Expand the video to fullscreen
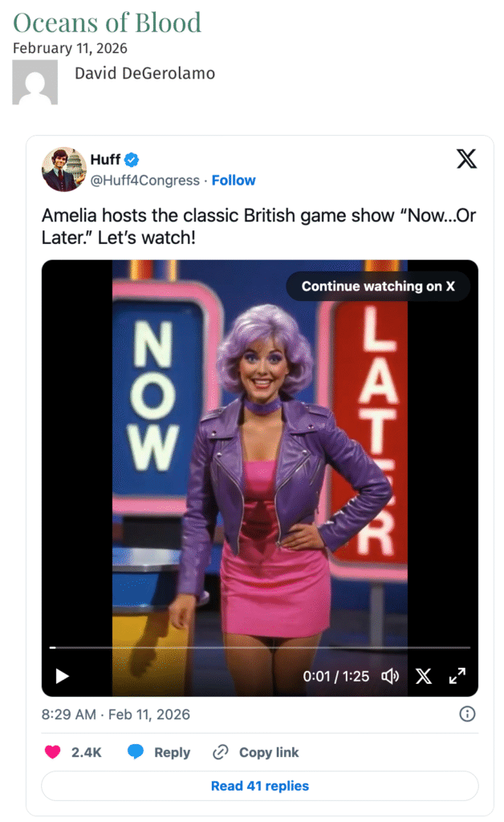The height and width of the screenshot is (822, 504). click(457, 676)
